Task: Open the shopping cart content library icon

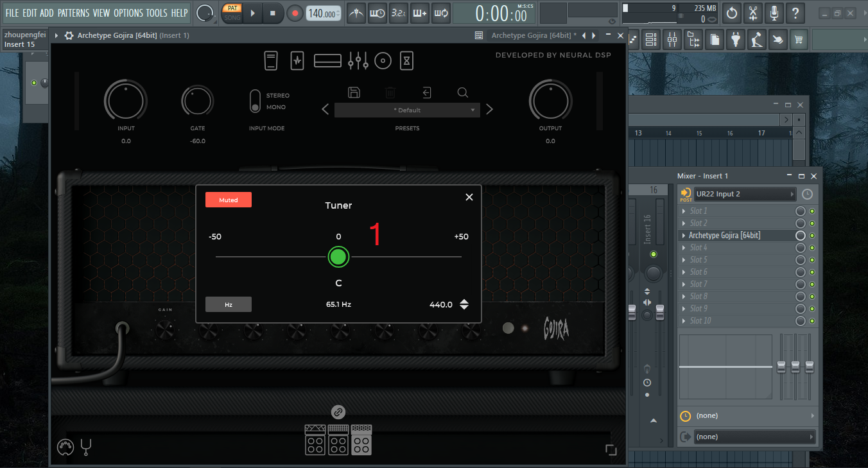Action: pos(799,40)
